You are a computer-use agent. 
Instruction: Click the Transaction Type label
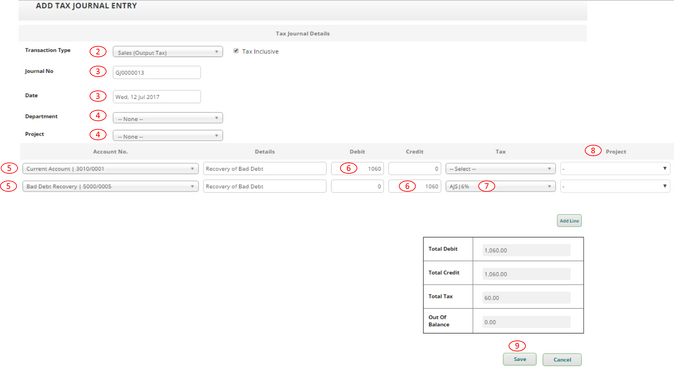48,50
